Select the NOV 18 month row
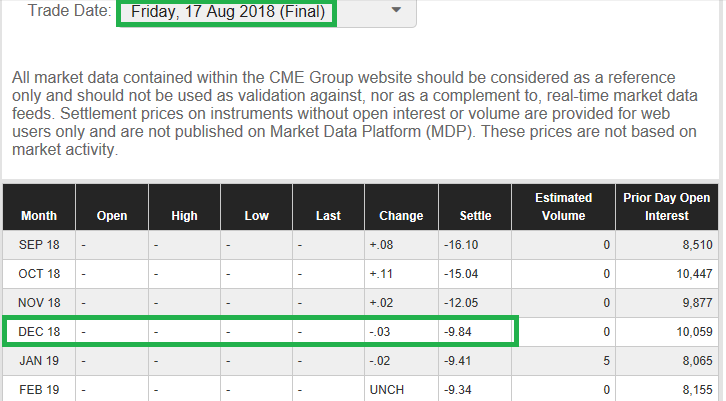Screen dimensions: 726x401 coord(39,302)
